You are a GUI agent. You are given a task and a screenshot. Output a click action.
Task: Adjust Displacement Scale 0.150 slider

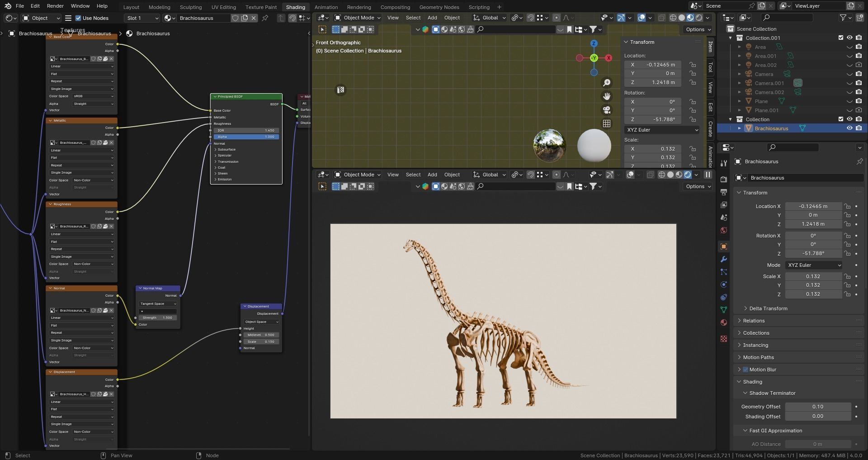[261, 341]
